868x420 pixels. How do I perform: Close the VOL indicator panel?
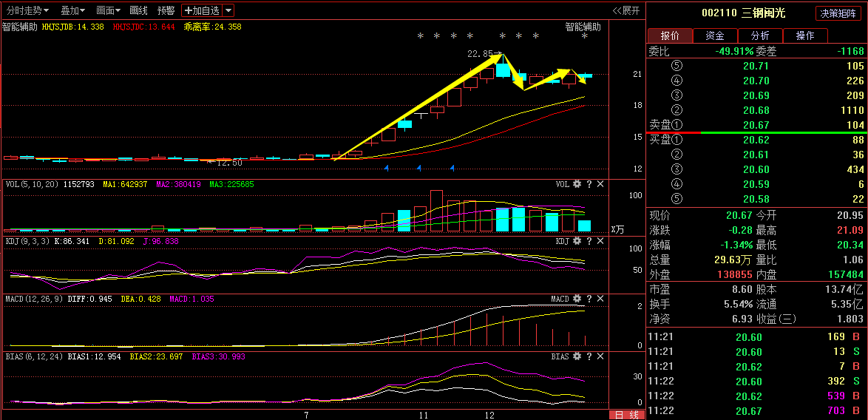[x=600, y=184]
